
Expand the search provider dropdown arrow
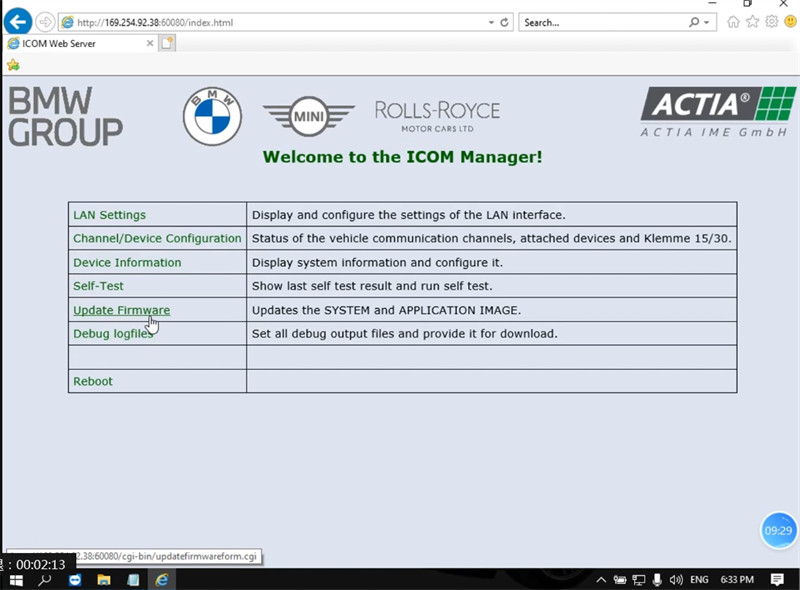tap(707, 22)
